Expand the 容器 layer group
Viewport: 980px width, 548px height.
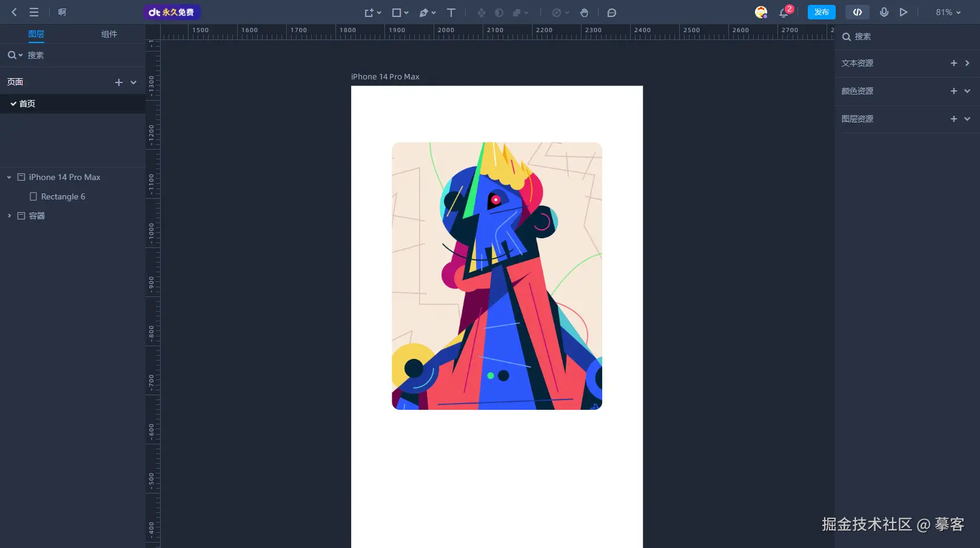9,216
